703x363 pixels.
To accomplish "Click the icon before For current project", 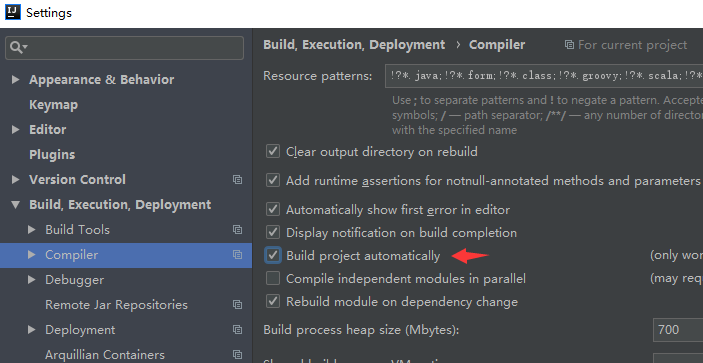I will pos(569,45).
